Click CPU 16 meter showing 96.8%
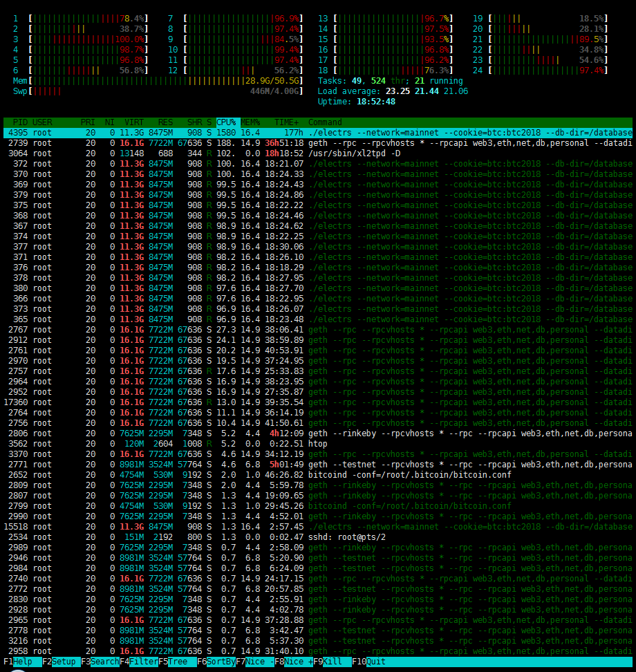 (385, 50)
